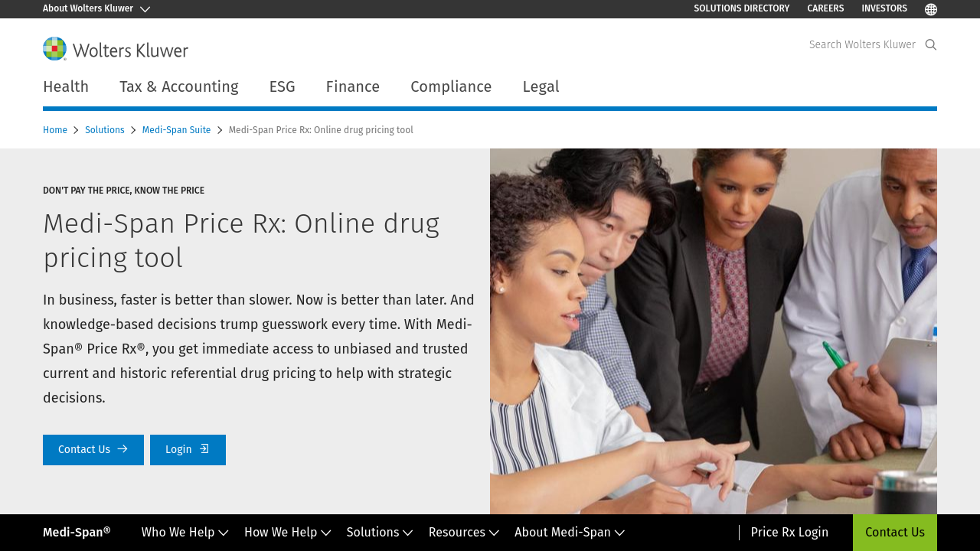Viewport: 980px width, 551px height.
Task: Expand the How We Help menu
Action: pyautogui.click(x=287, y=533)
